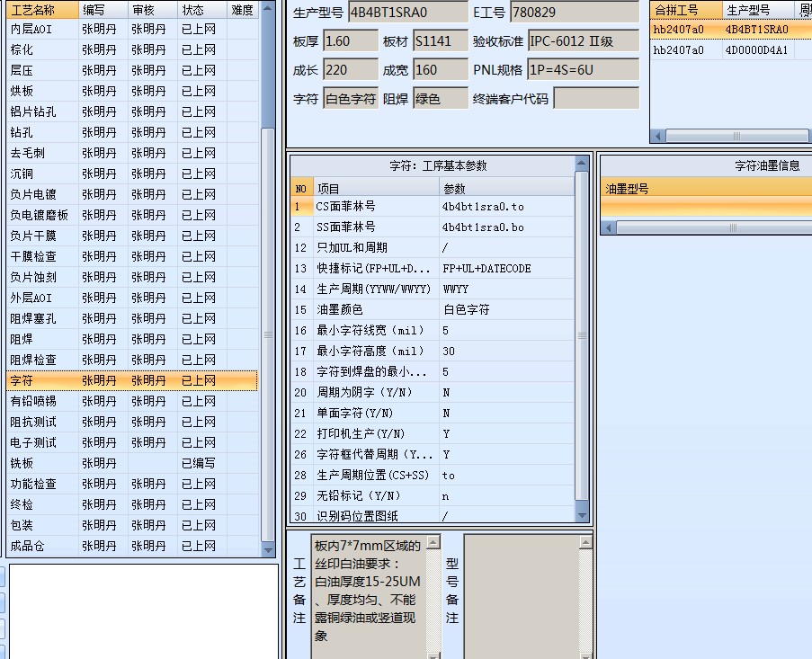The height and width of the screenshot is (659, 812).
Task: Select parameter row 最小字符高度（mil）
Action: 433,352
